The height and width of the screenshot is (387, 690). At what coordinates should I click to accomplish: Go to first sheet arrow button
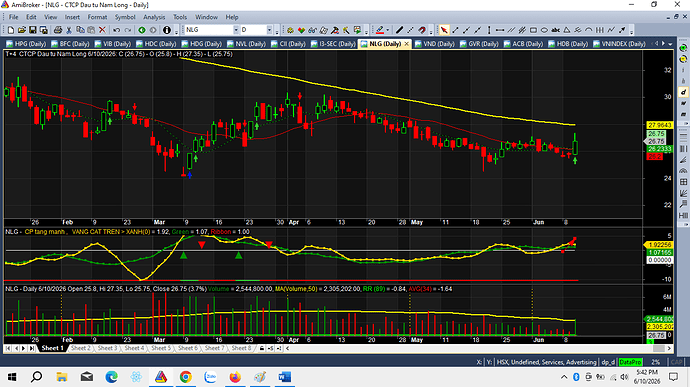click(x=8, y=348)
